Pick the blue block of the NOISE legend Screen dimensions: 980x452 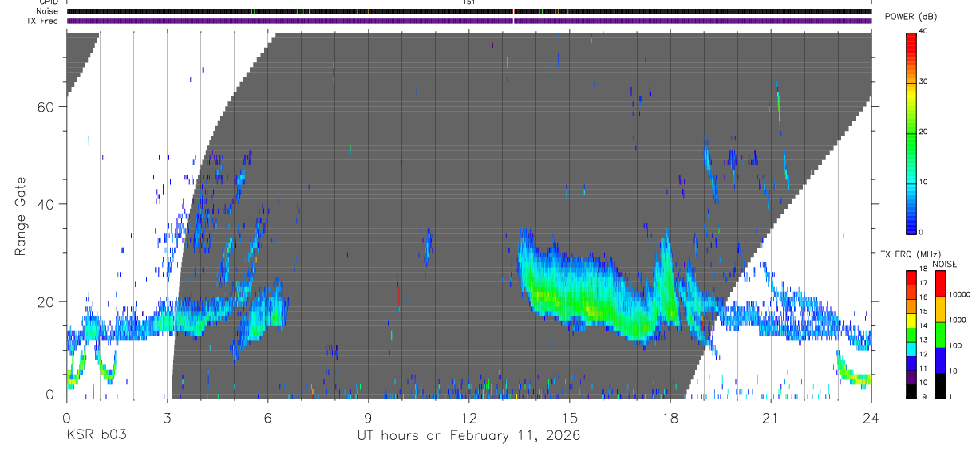[x=940, y=360]
